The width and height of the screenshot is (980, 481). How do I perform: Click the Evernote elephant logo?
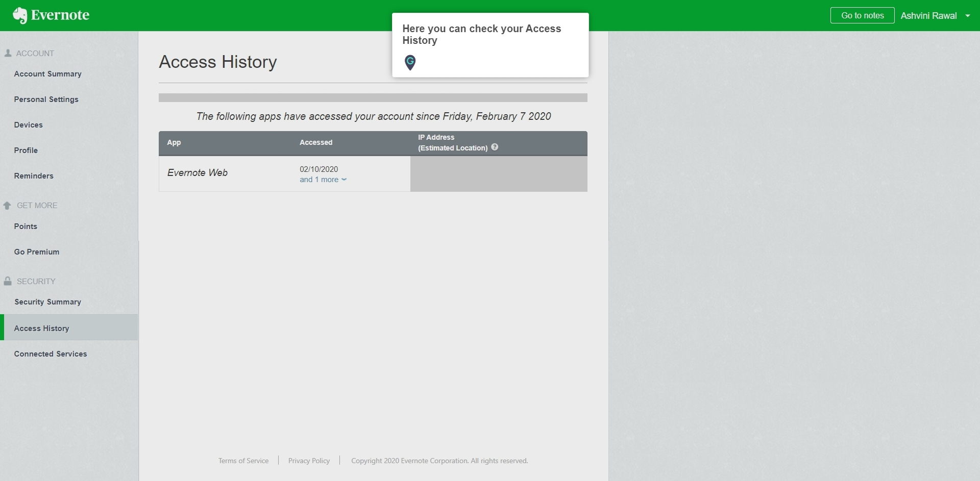coord(20,15)
